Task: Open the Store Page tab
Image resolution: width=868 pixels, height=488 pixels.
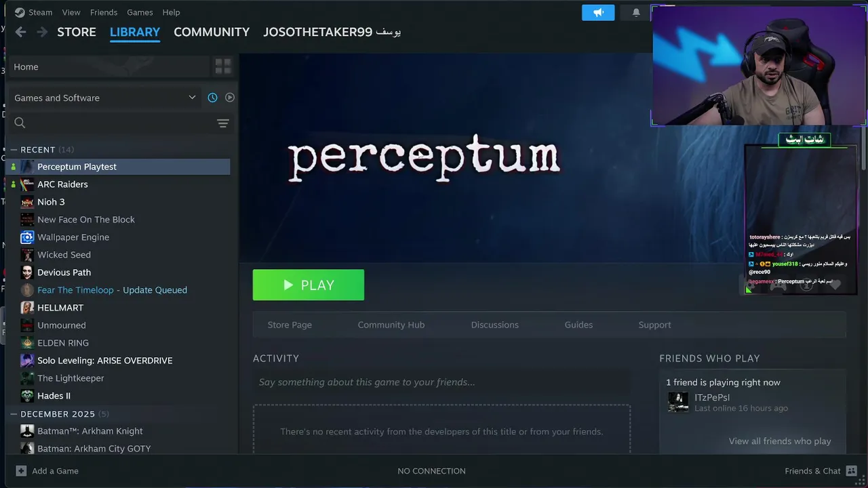Action: 290,325
